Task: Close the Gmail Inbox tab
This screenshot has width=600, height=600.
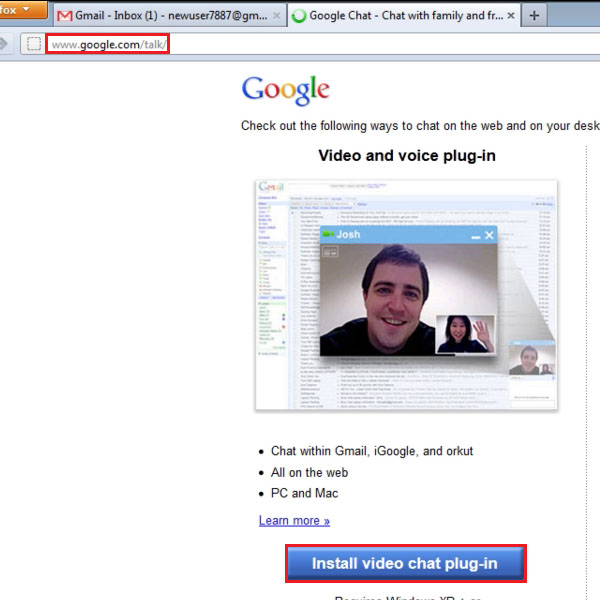Action: click(x=277, y=16)
